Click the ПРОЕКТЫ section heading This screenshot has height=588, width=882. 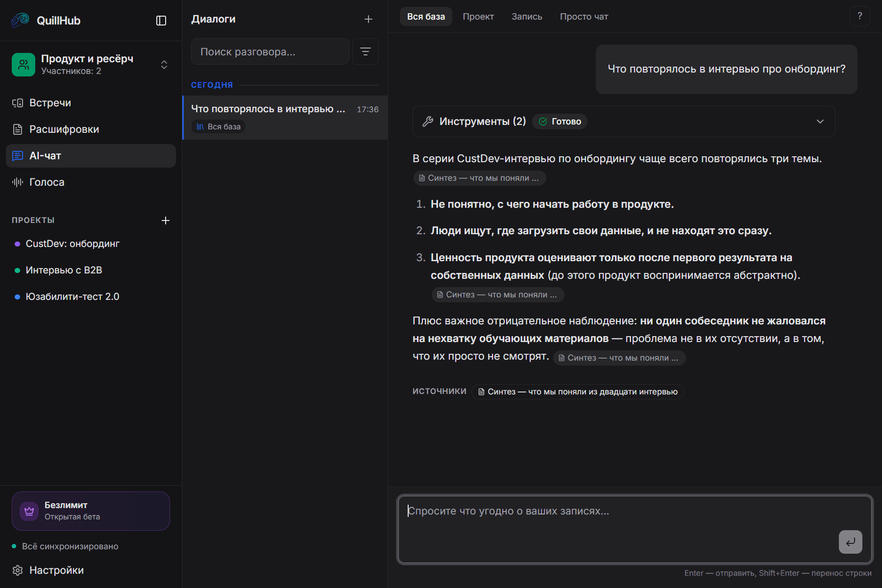pos(33,220)
